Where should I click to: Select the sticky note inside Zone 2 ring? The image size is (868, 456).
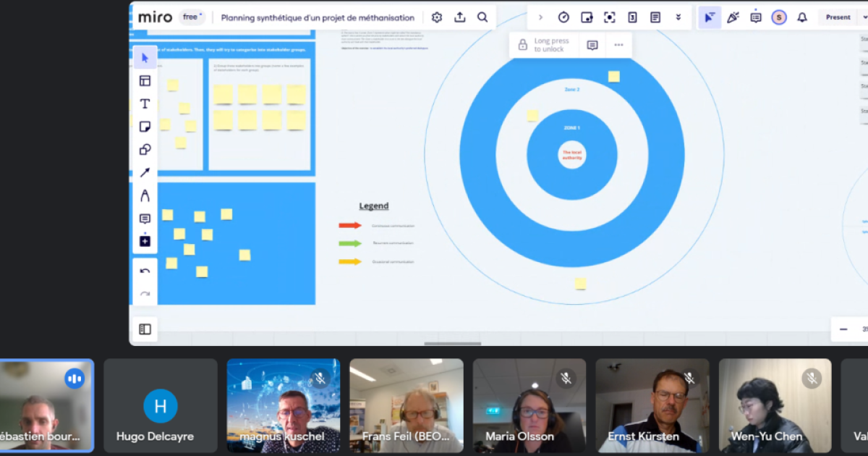[x=532, y=115]
